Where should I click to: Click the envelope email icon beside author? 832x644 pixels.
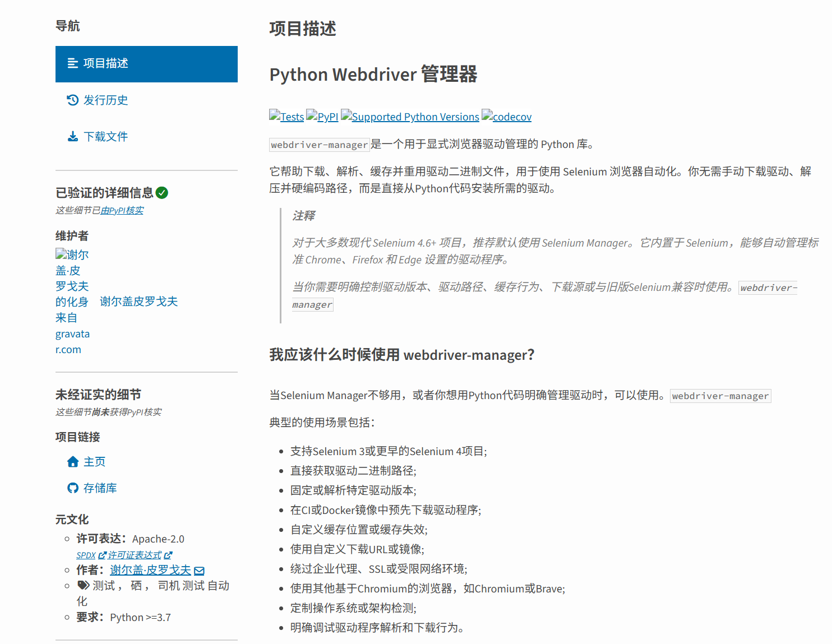(x=199, y=571)
